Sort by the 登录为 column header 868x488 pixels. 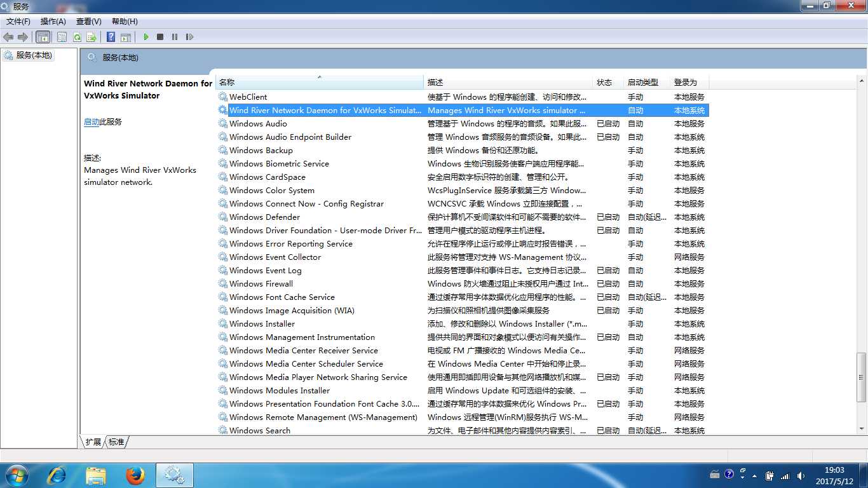click(x=689, y=83)
